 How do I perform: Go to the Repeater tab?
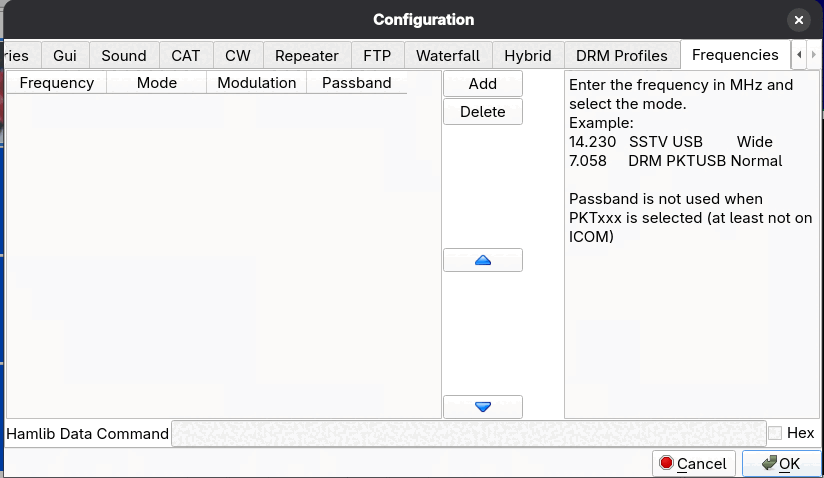(306, 56)
